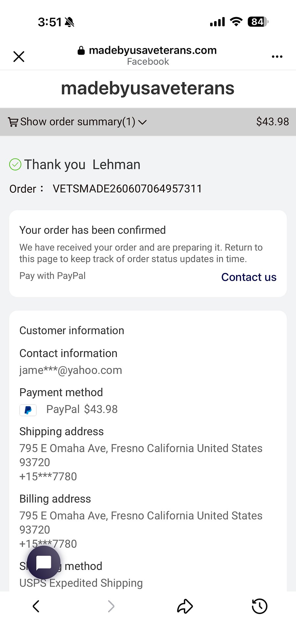Open the floating chat support bubble
Viewport: 296px width, 644px height.
[x=44, y=563]
